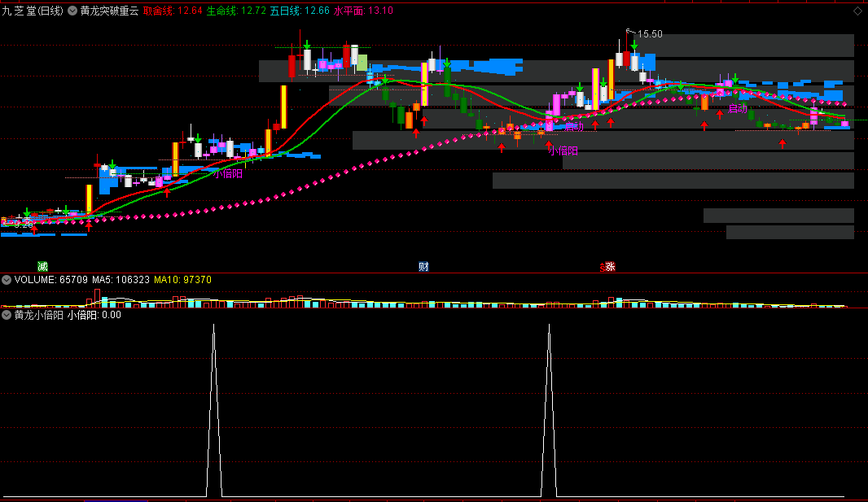This screenshot has height=502, width=868.
Task: Click the VOLUME: 65709 label
Action: (x=51, y=280)
